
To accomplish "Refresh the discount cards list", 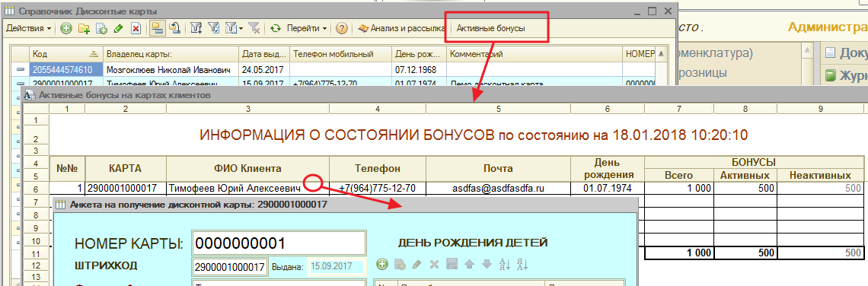I will (275, 28).
